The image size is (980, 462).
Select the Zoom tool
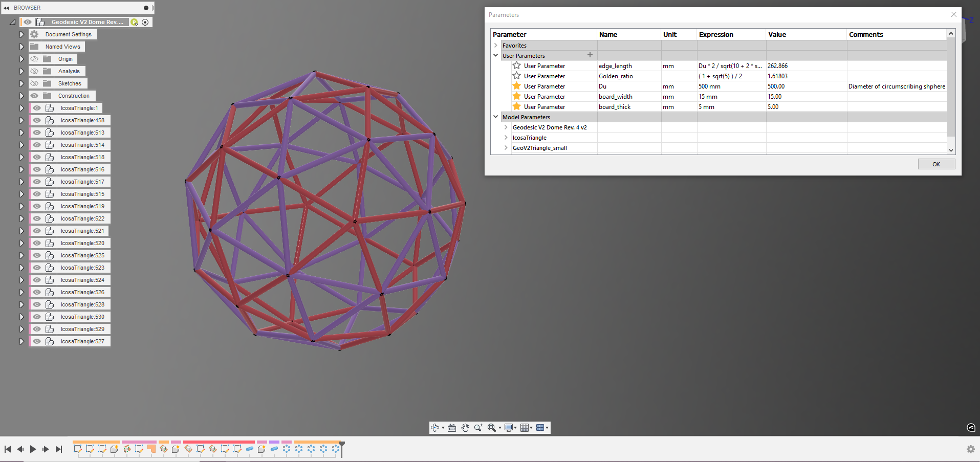tap(478, 428)
